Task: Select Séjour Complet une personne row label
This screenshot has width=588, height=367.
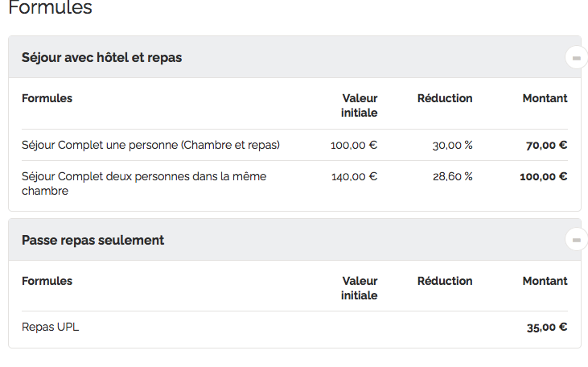Action: click(150, 145)
